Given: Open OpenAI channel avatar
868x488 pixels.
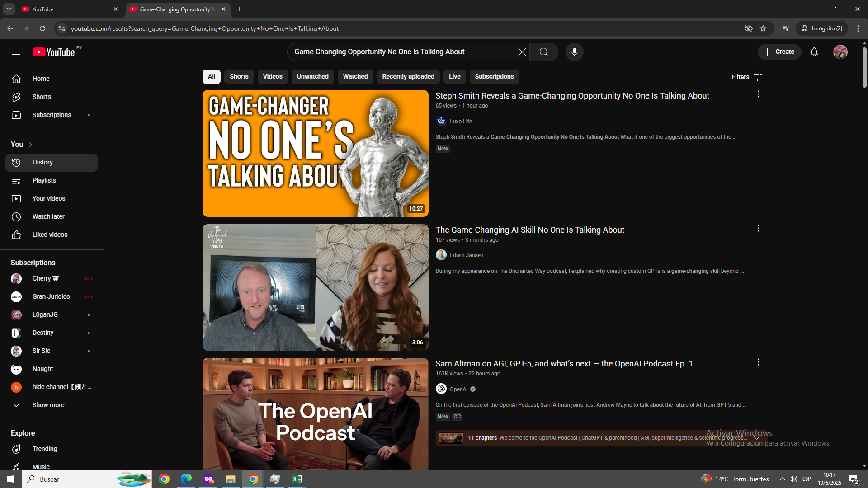Looking at the screenshot, I should click(x=441, y=389).
